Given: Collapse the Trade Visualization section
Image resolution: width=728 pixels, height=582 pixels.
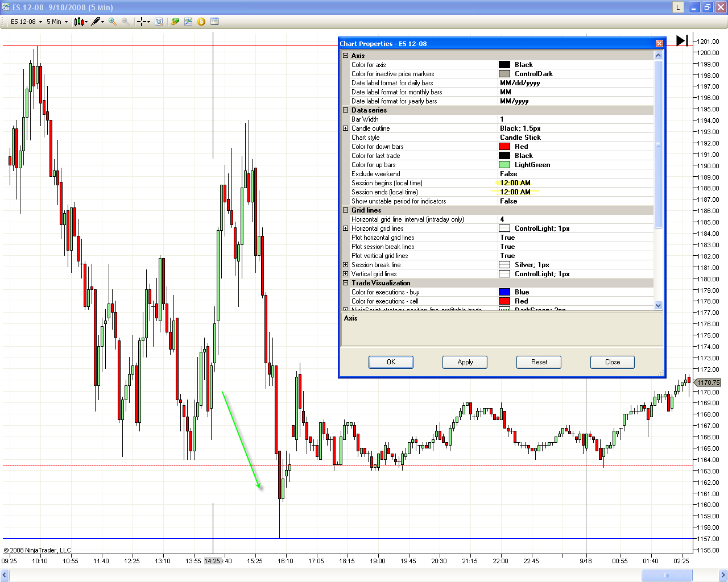Looking at the screenshot, I should pos(345,283).
